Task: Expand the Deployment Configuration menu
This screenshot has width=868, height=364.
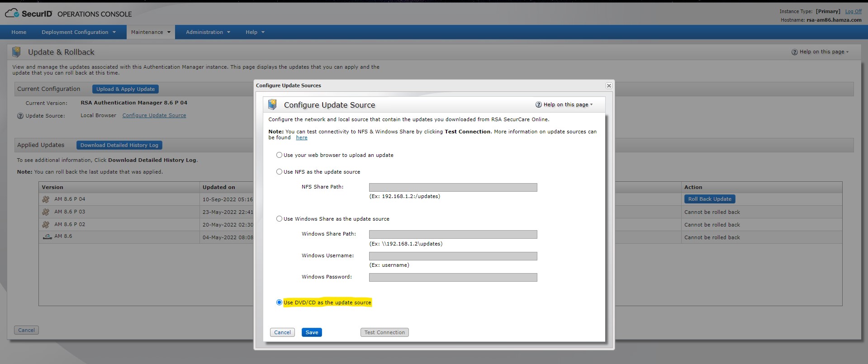Action: 79,32
